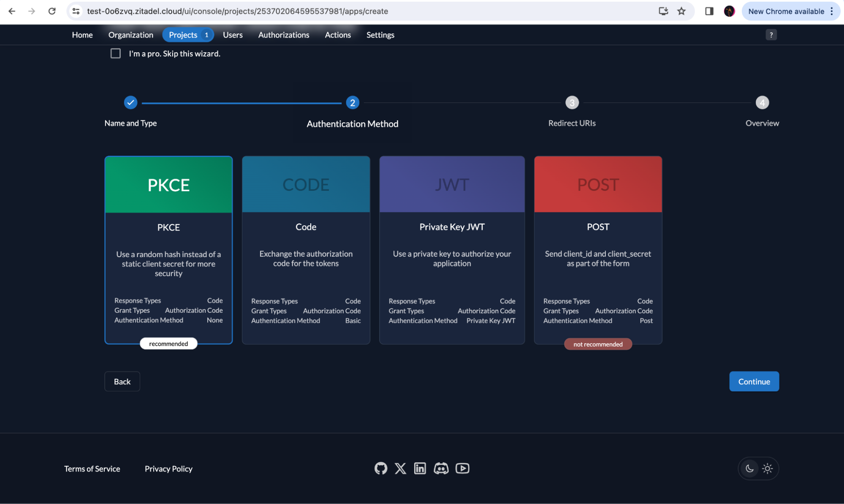
Task: Click the Discord footer icon
Action: (441, 468)
